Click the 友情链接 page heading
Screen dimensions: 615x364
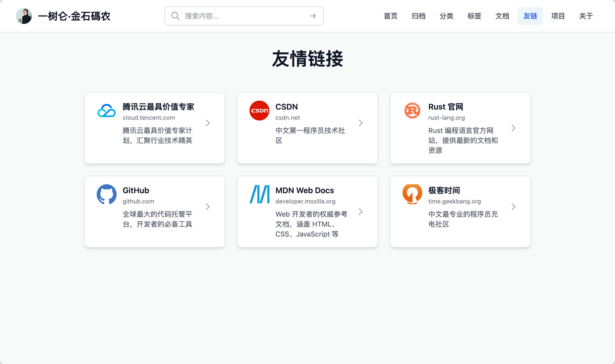coord(307,59)
